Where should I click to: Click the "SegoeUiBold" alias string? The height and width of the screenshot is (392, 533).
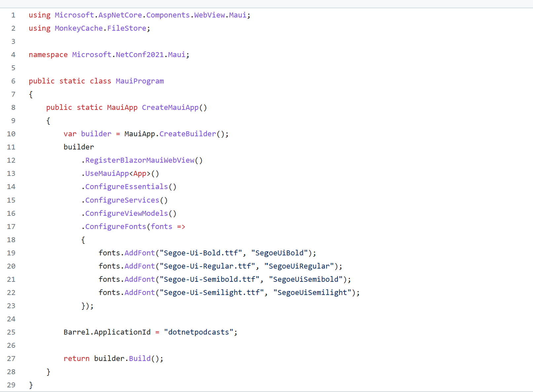279,253
